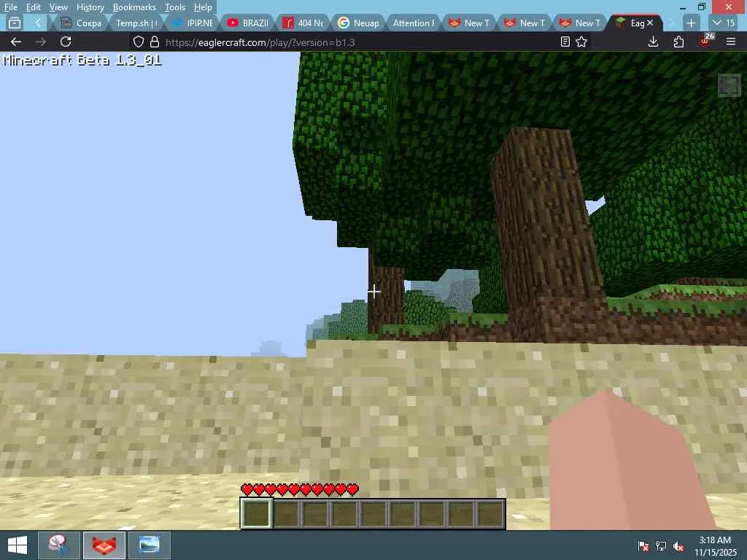The height and width of the screenshot is (560, 747).
Task: Expand the list all tabs dropdown
Action: coord(724,23)
